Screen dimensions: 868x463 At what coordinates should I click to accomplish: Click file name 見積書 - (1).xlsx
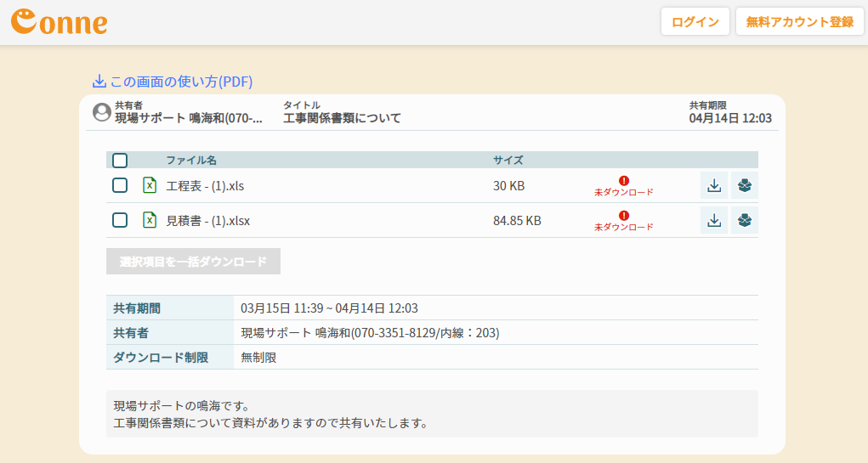click(208, 221)
